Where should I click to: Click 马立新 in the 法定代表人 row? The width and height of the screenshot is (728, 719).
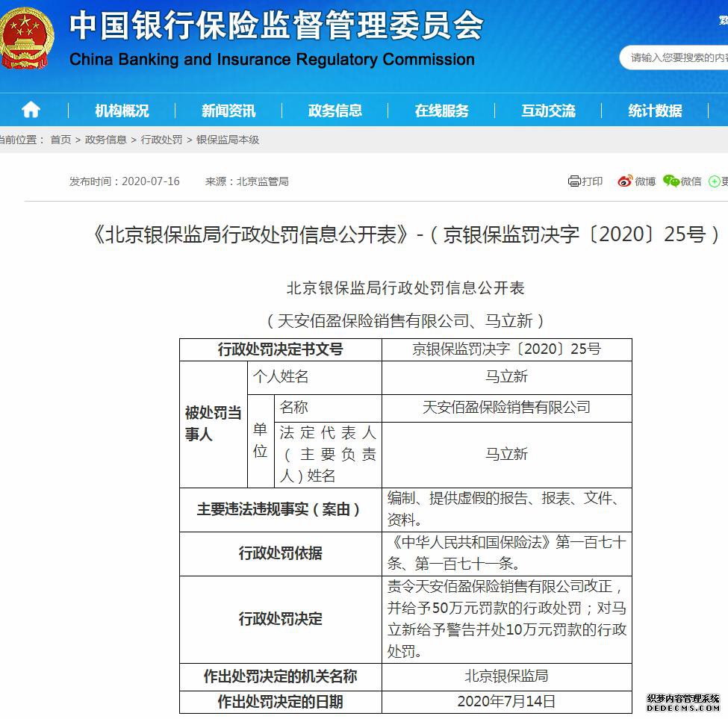[506, 455]
